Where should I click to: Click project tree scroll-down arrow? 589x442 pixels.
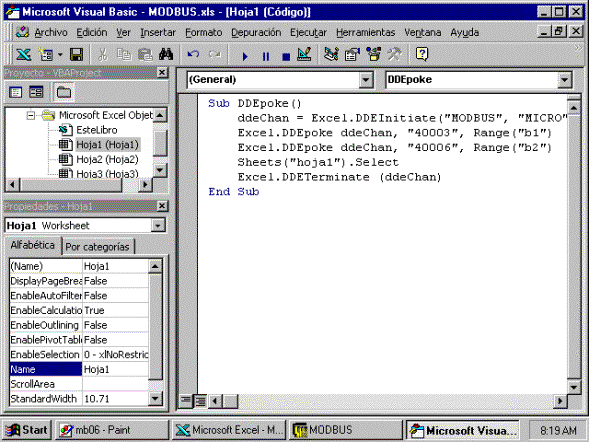pyautogui.click(x=160, y=170)
